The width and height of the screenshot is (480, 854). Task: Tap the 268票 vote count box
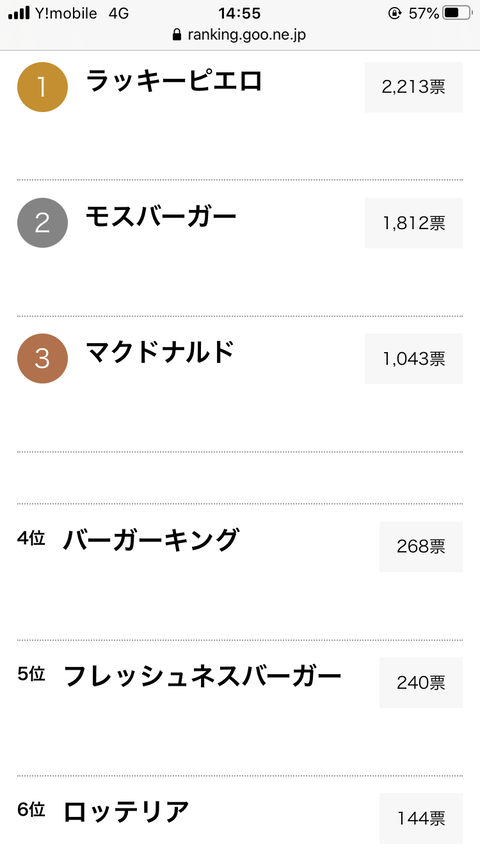(x=421, y=547)
